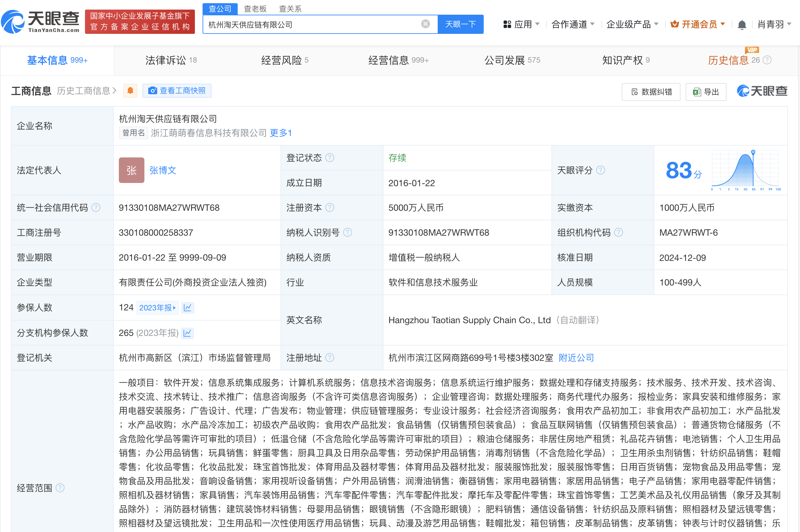Click approval date 2024-12-09
The height and width of the screenshot is (532, 800).
click(x=682, y=257)
